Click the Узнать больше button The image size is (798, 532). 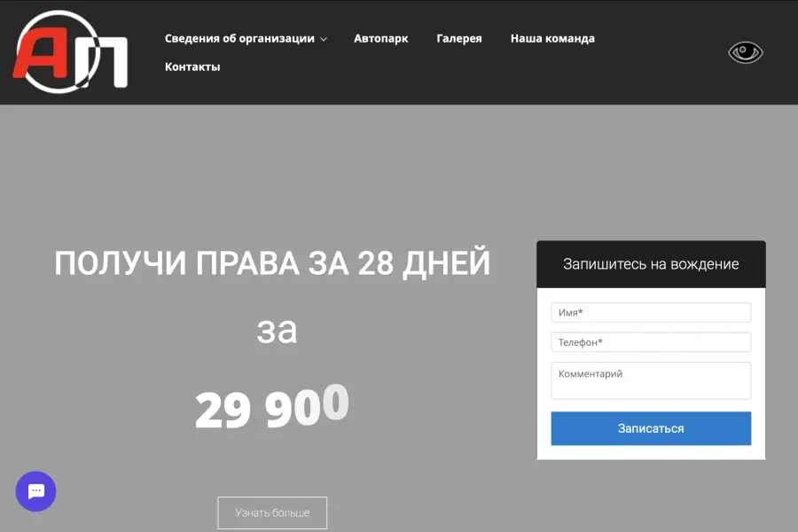click(x=272, y=512)
